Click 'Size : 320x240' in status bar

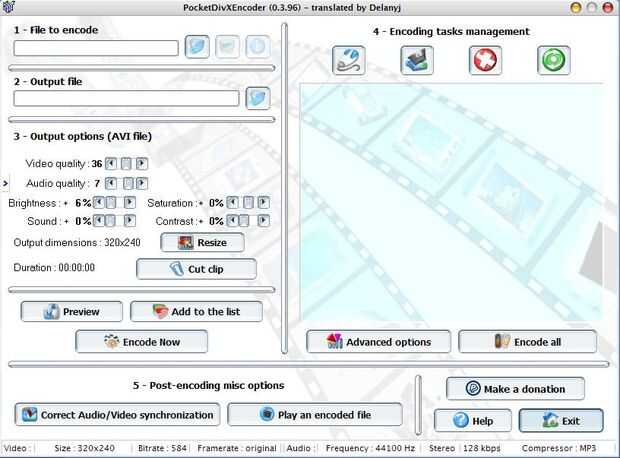pyautogui.click(x=85, y=448)
